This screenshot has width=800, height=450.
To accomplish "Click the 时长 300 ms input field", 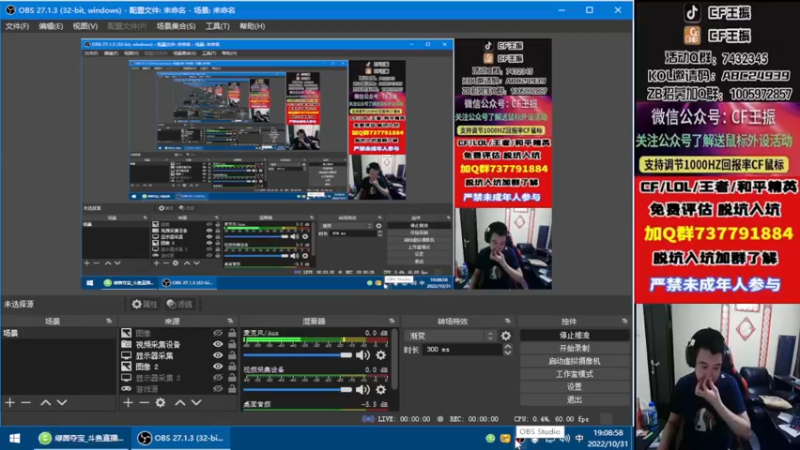I will click(x=462, y=349).
